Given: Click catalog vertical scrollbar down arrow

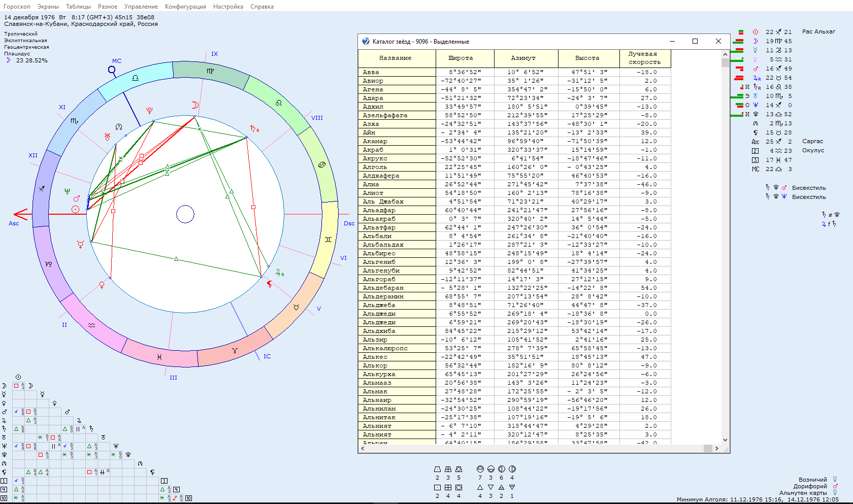Looking at the screenshot, I should pyautogui.click(x=725, y=440).
